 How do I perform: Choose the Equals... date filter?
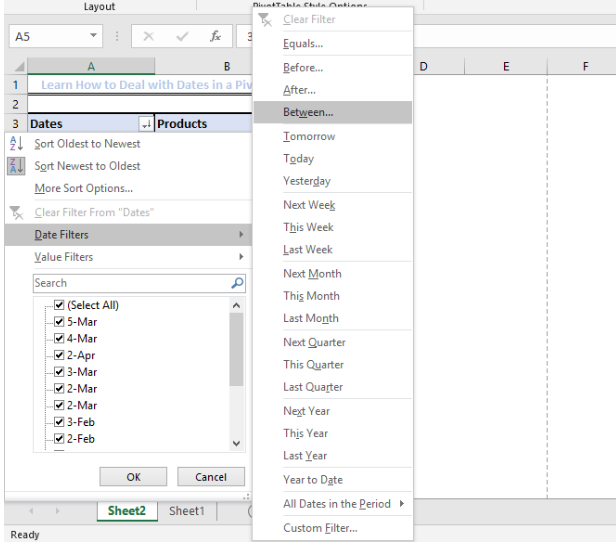pos(333,44)
